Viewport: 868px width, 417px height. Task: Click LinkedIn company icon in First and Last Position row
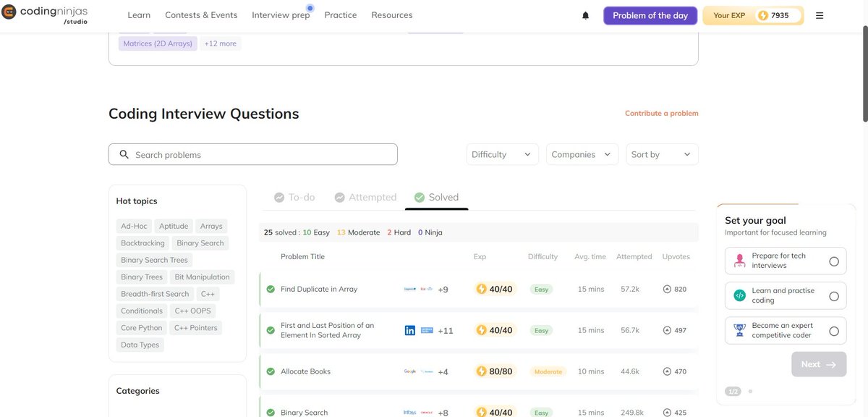click(x=410, y=330)
